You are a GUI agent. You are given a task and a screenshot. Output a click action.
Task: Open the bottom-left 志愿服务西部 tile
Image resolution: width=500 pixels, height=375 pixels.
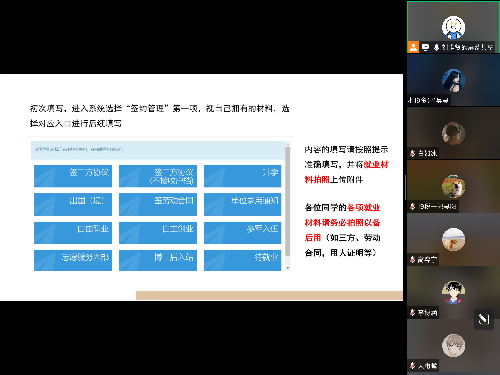(x=73, y=260)
